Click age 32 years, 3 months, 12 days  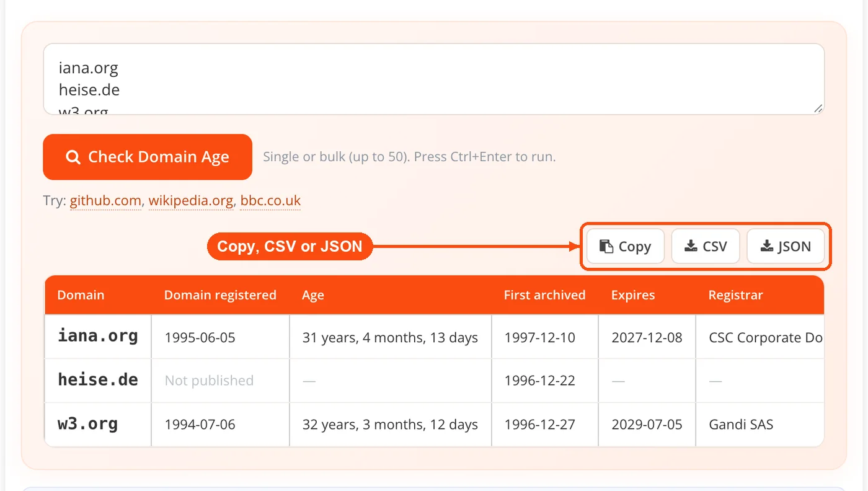coord(390,425)
